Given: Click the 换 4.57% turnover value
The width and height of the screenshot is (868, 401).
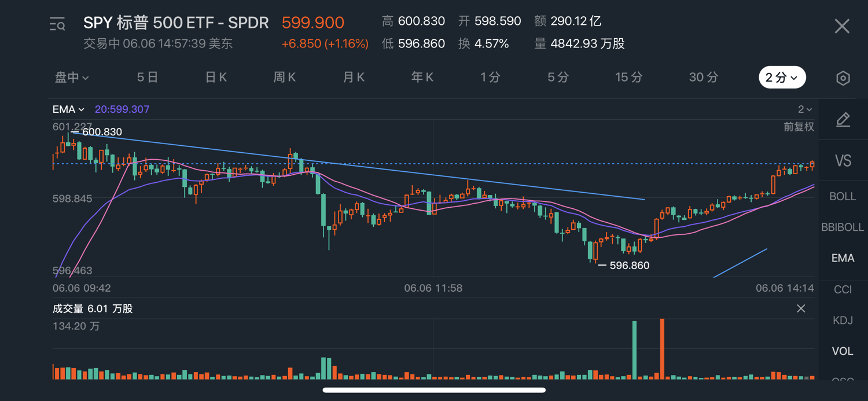Looking at the screenshot, I should 484,44.
